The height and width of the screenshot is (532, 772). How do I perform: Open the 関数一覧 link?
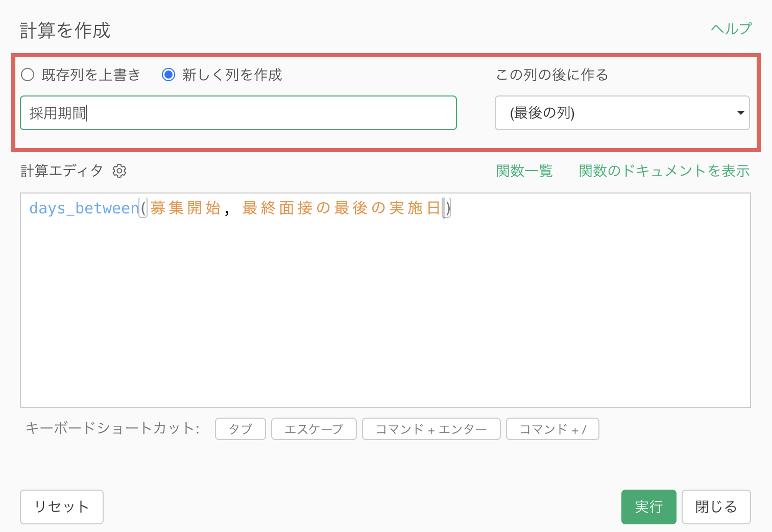click(524, 171)
